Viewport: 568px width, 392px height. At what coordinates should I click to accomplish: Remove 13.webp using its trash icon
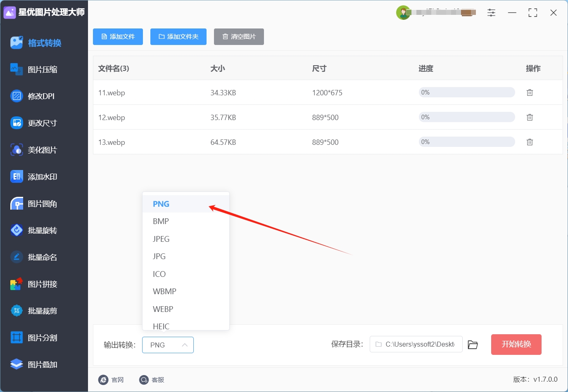[x=530, y=142]
